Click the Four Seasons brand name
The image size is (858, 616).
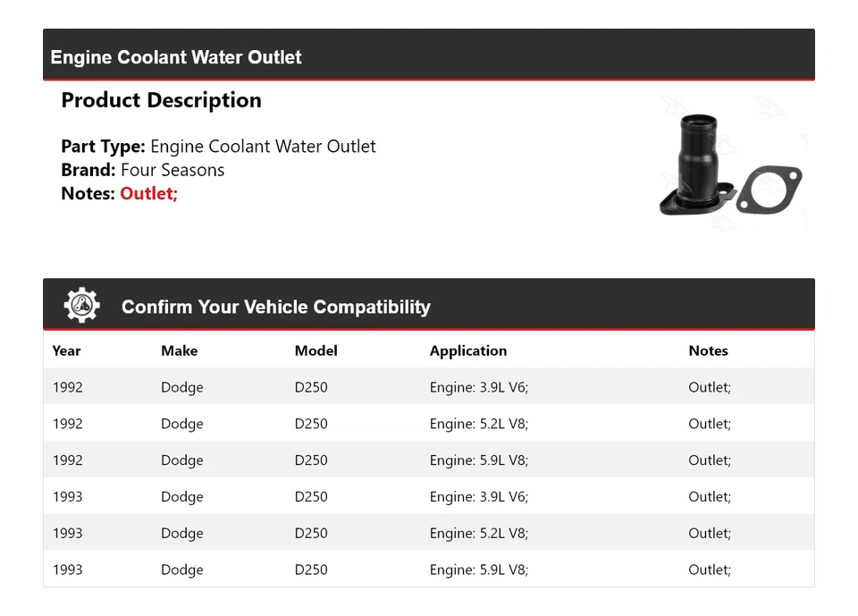[172, 170]
